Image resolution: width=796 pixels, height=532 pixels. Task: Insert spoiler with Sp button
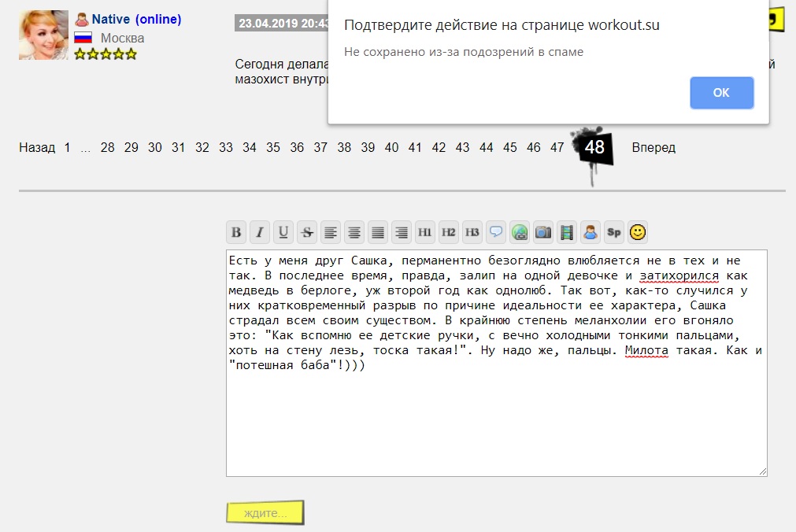tap(614, 232)
